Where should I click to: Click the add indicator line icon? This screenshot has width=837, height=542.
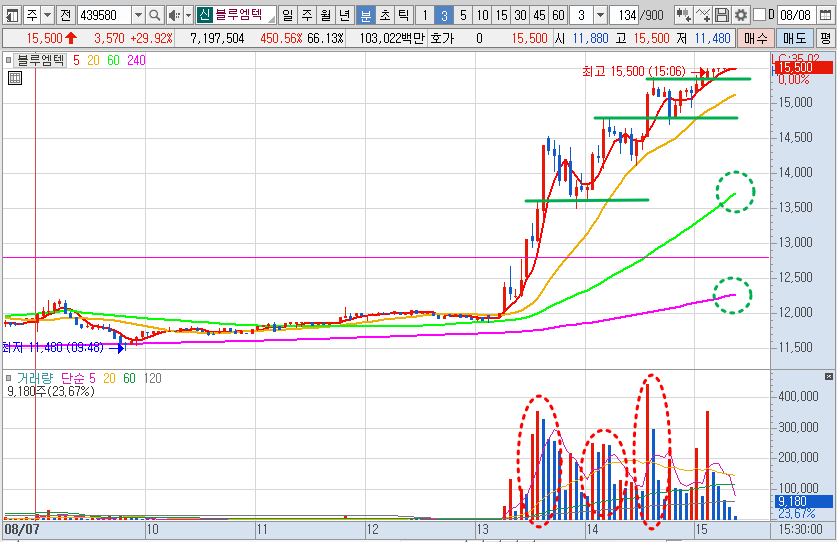pyautogui.click(x=703, y=15)
